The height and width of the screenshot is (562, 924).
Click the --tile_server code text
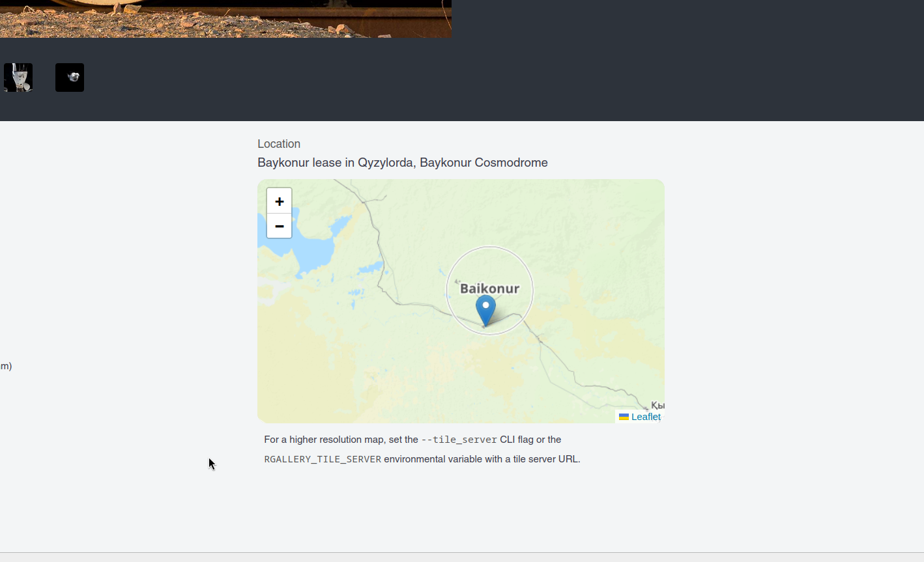pos(459,440)
